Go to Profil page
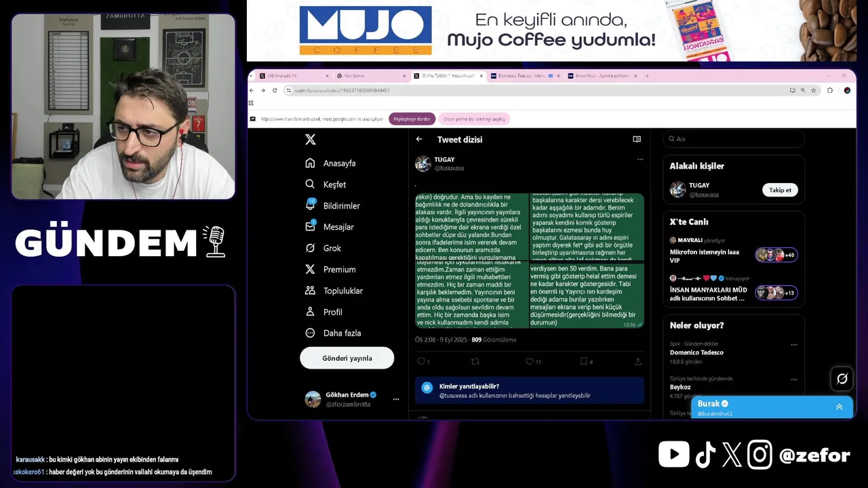 pyautogui.click(x=324, y=312)
